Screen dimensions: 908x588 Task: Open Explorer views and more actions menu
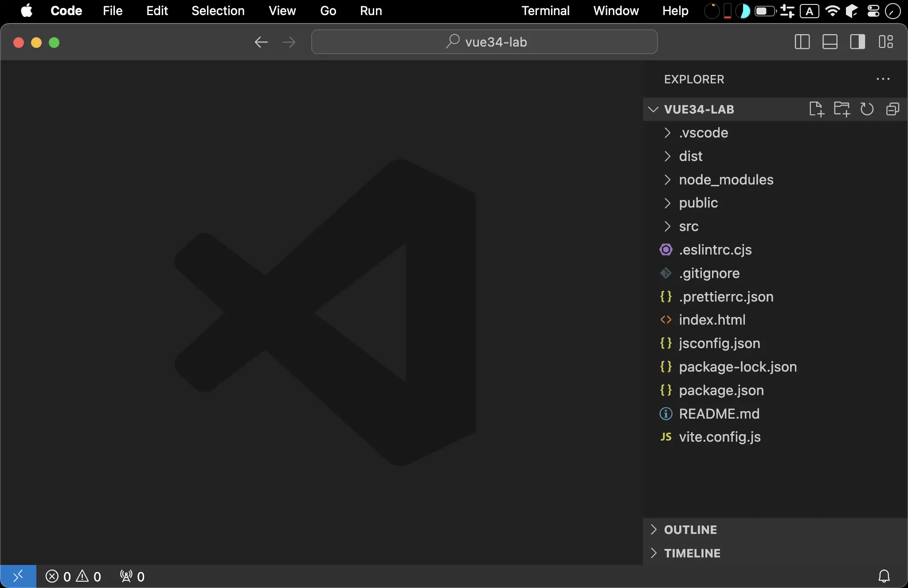(883, 79)
